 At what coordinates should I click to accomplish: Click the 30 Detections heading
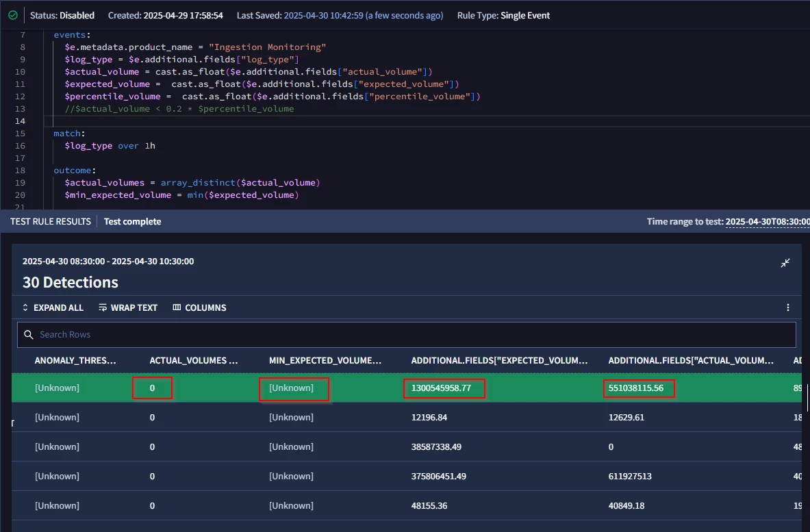click(71, 283)
